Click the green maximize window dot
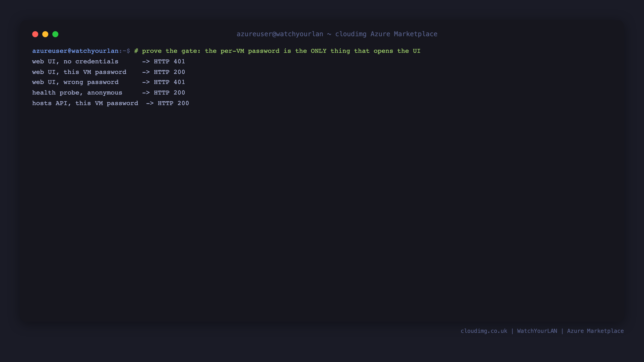This screenshot has width=644, height=362. pos(55,34)
